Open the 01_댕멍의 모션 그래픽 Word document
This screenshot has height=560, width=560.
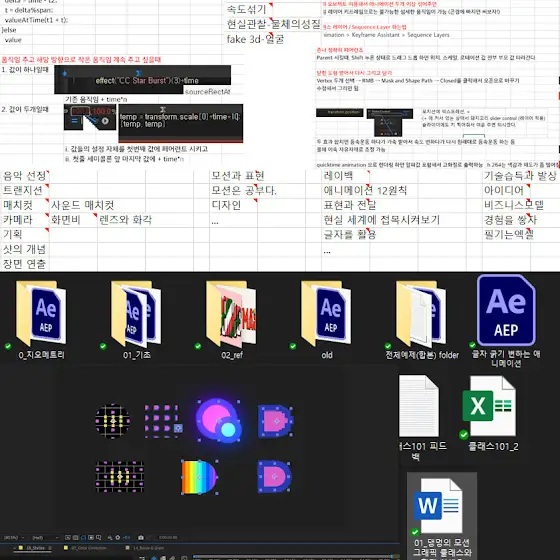pyautogui.click(x=442, y=516)
